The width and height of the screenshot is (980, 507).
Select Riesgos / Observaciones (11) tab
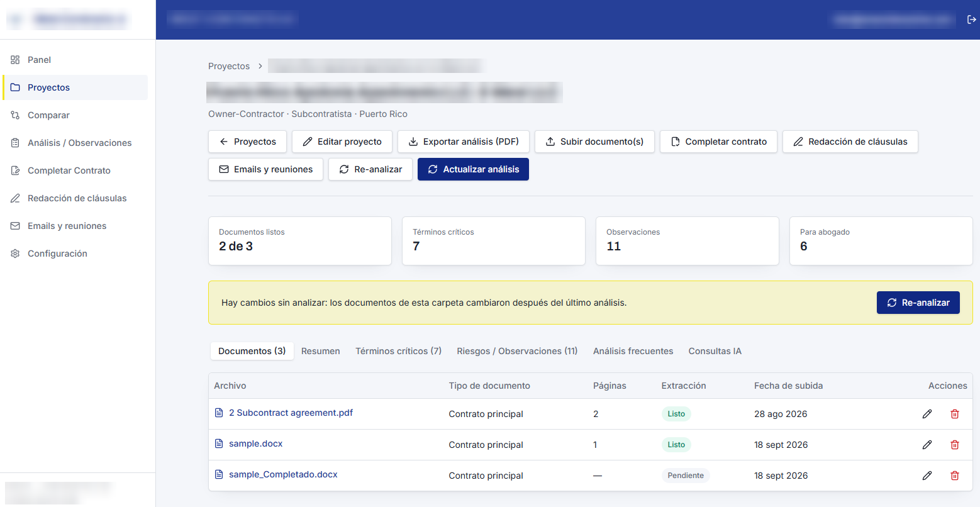pyautogui.click(x=517, y=351)
